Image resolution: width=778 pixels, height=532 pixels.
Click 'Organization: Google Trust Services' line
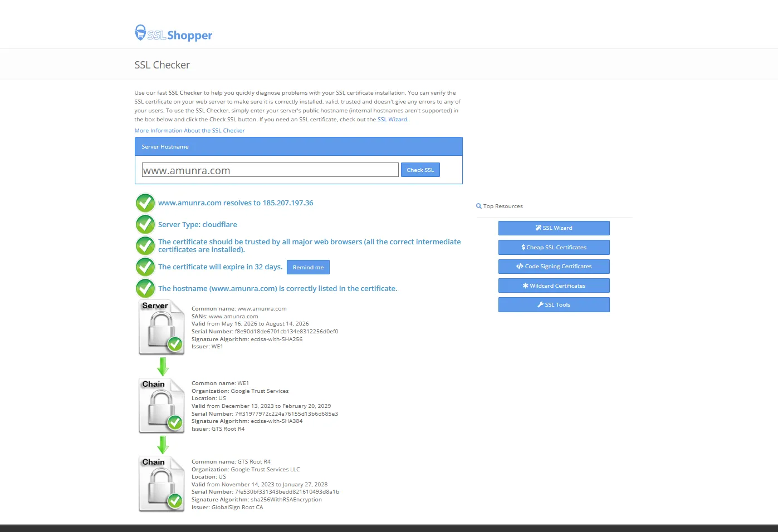pos(240,391)
